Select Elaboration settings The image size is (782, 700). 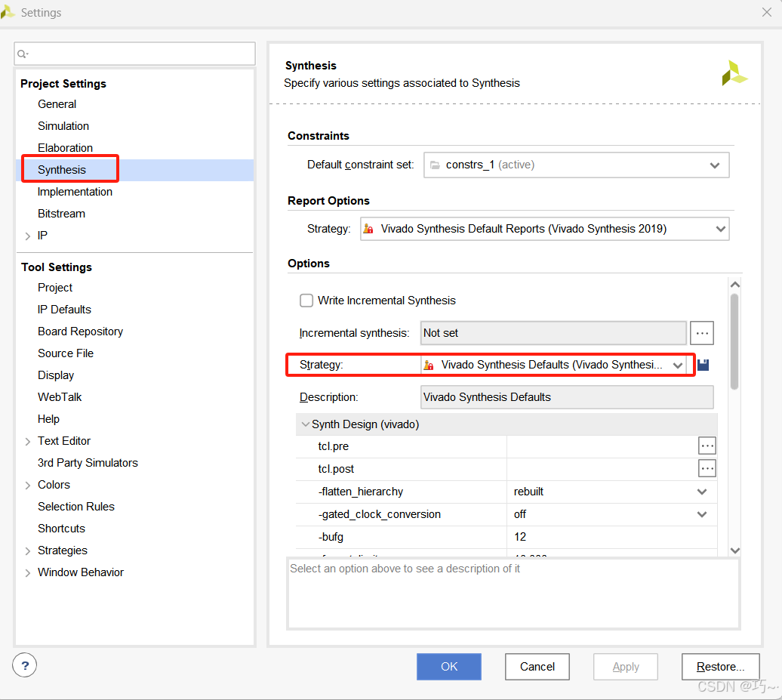(66, 148)
